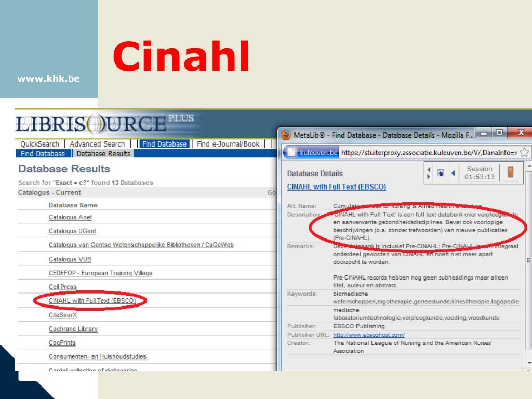Select the Find e-Journal/Book tab
Screen dimensions: 532x399
pos(228,144)
